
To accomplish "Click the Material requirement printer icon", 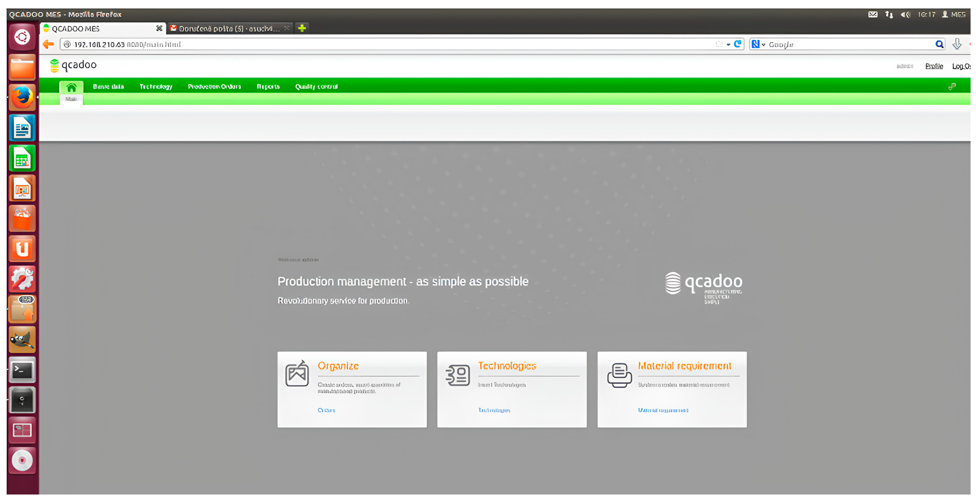I will pyautogui.click(x=619, y=375).
